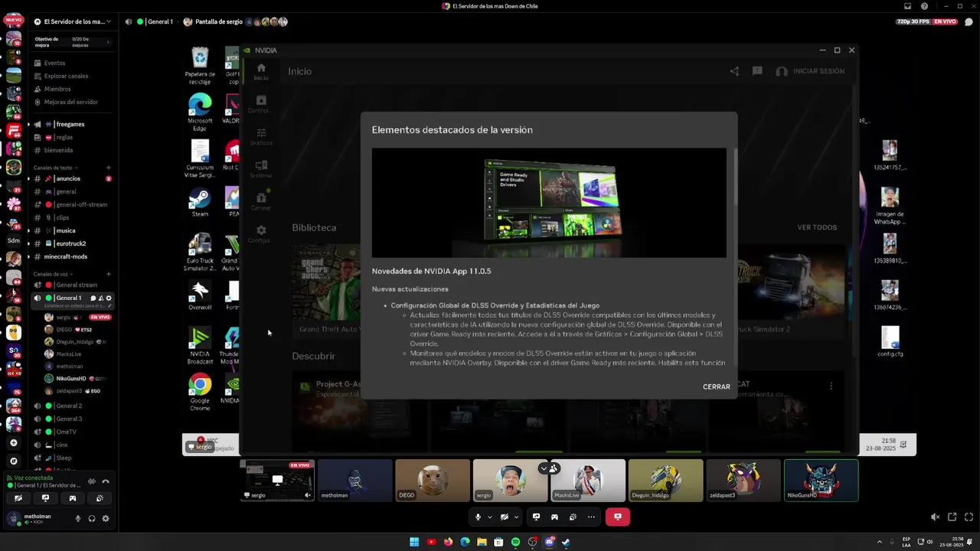Join the OmeTV voice channel

72,432
